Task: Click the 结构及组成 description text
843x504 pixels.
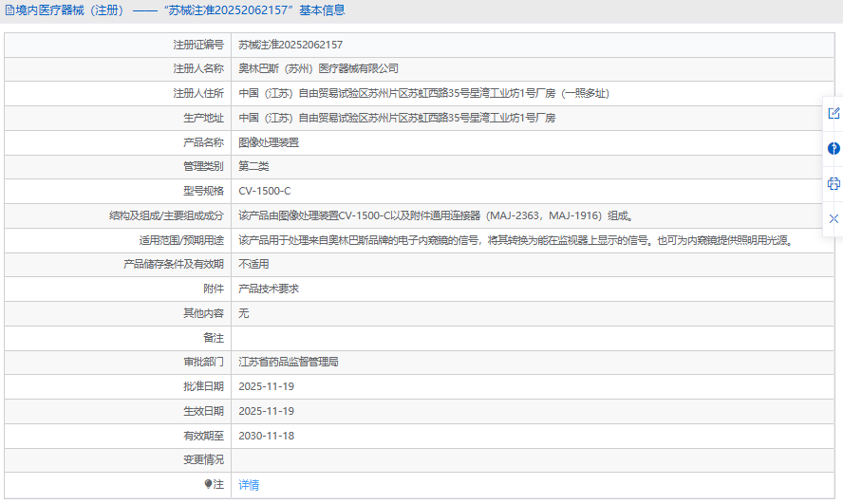Action: pos(436,215)
